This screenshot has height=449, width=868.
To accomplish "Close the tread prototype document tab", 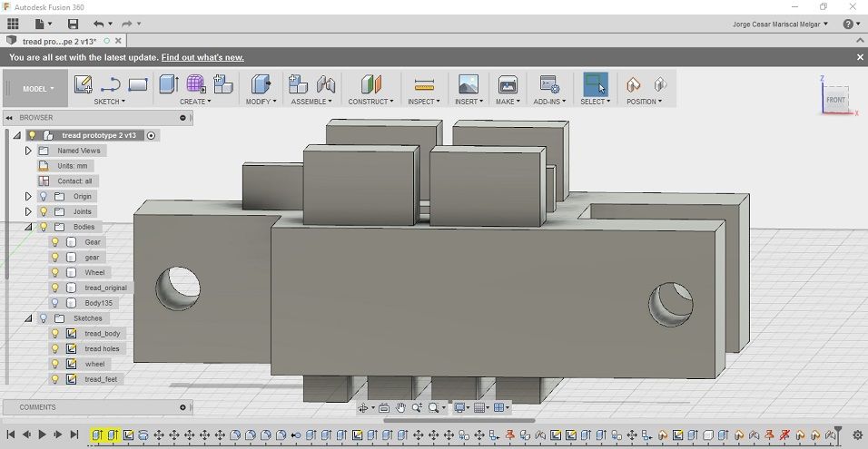I will pyautogui.click(x=118, y=41).
